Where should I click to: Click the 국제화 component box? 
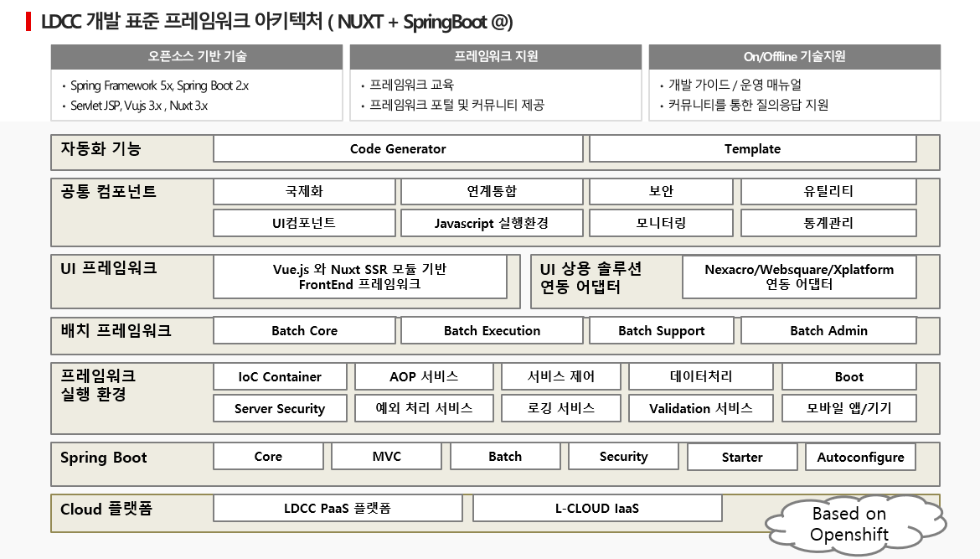pyautogui.click(x=304, y=191)
